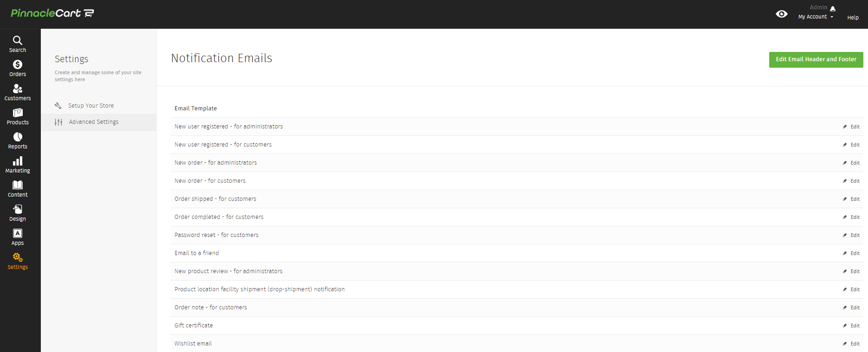Open the Reports sidebar section
Viewport: 868px width, 352px height.
(x=18, y=141)
